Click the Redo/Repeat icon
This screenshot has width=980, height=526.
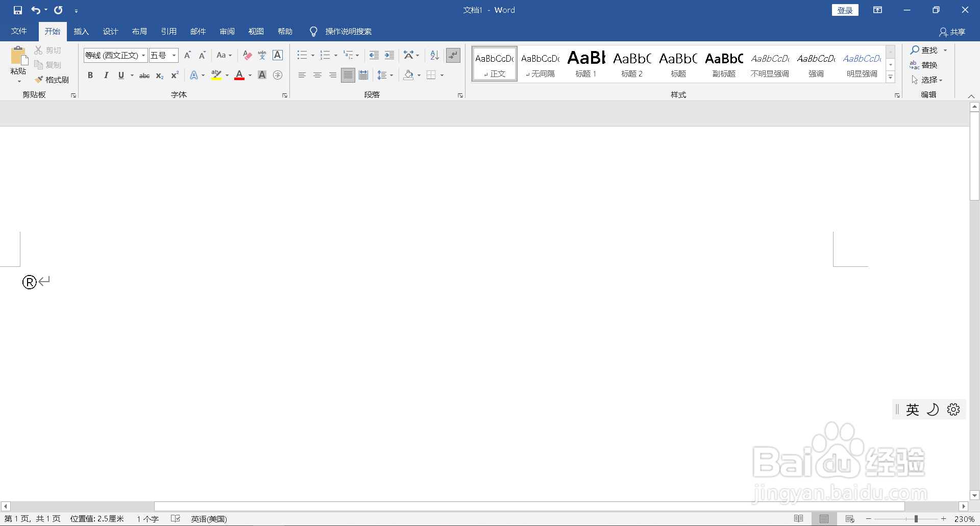tap(59, 10)
